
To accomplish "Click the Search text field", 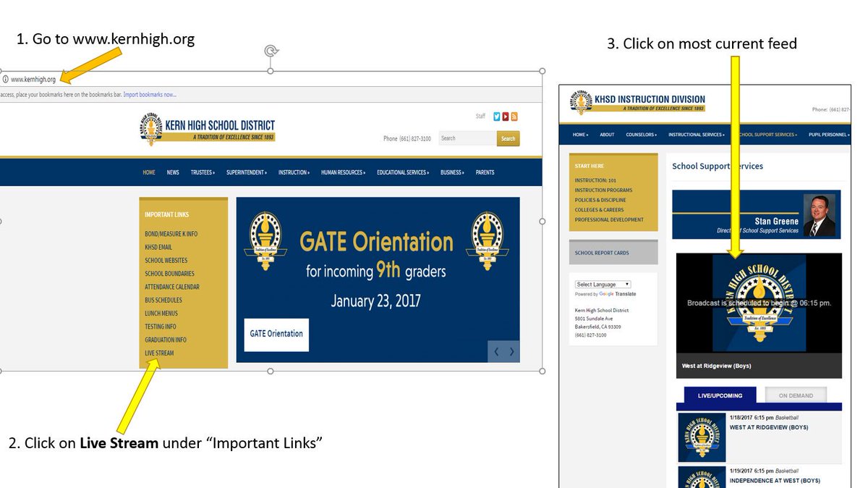I will (x=467, y=138).
